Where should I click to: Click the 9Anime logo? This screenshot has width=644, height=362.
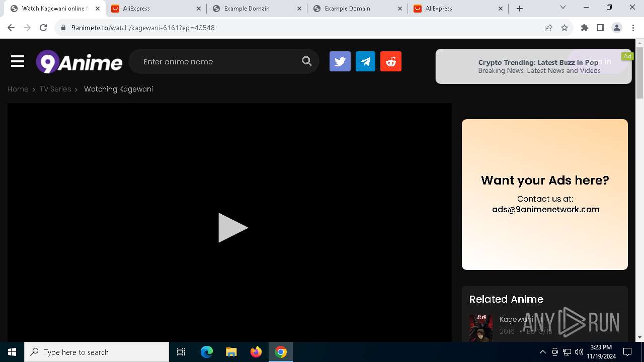tap(79, 62)
